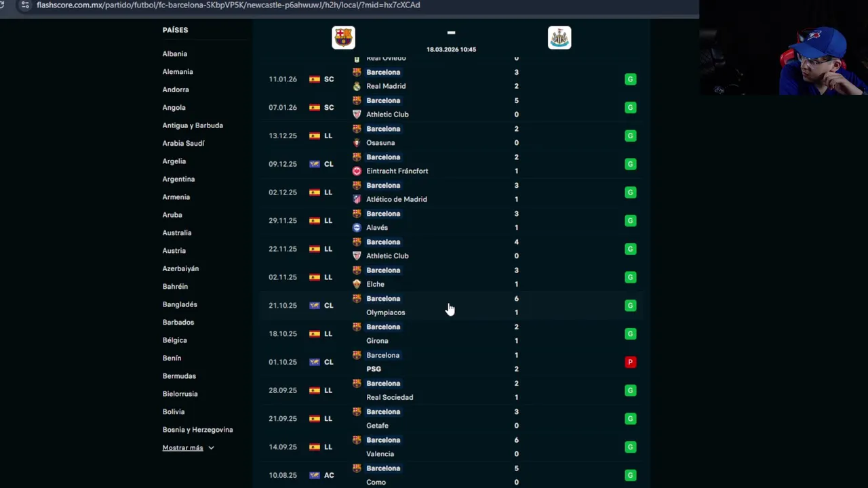Click green G badge for Como match
The height and width of the screenshot is (488, 868).
point(630,475)
